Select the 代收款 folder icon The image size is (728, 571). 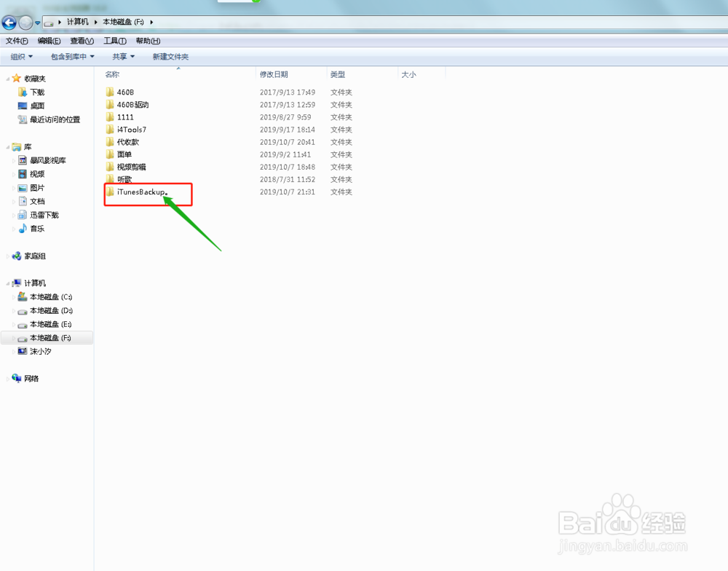coord(110,142)
